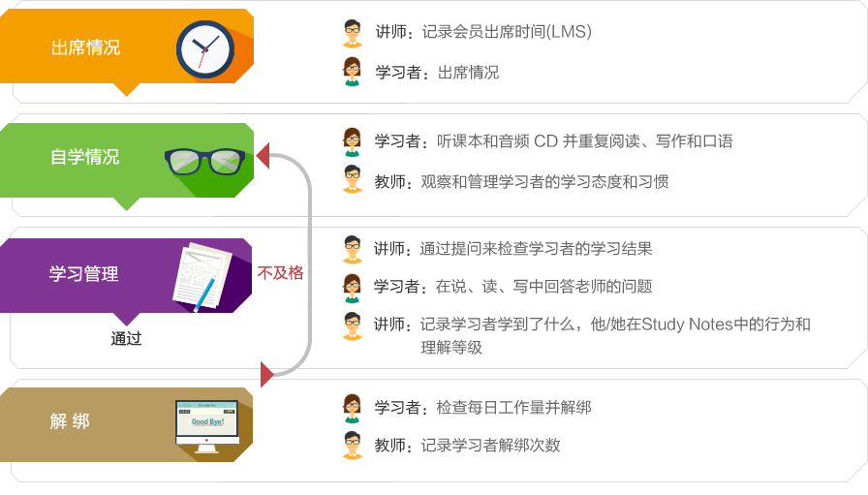The width and height of the screenshot is (868, 495).
Task: Click the paper and pencil icon
Action: tap(202, 277)
